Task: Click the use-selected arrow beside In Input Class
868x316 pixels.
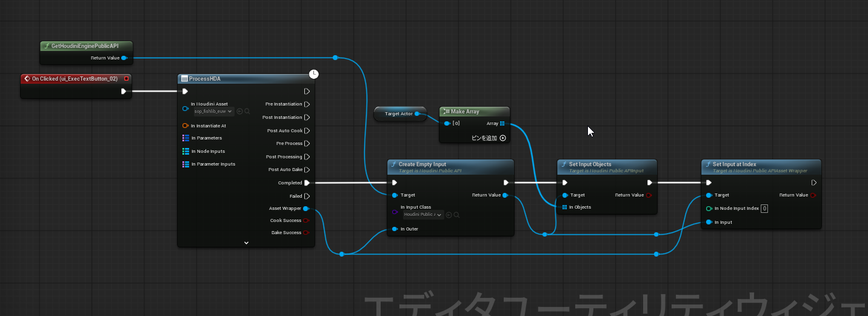Action: (449, 215)
